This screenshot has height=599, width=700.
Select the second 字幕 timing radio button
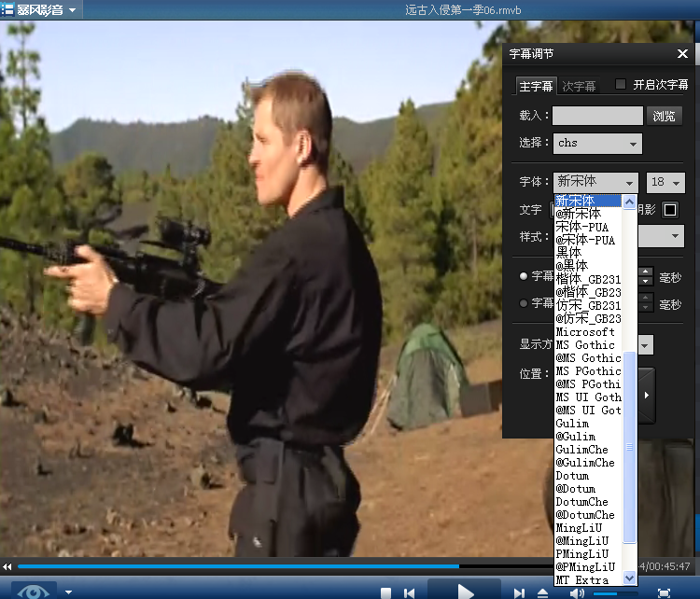(x=524, y=303)
